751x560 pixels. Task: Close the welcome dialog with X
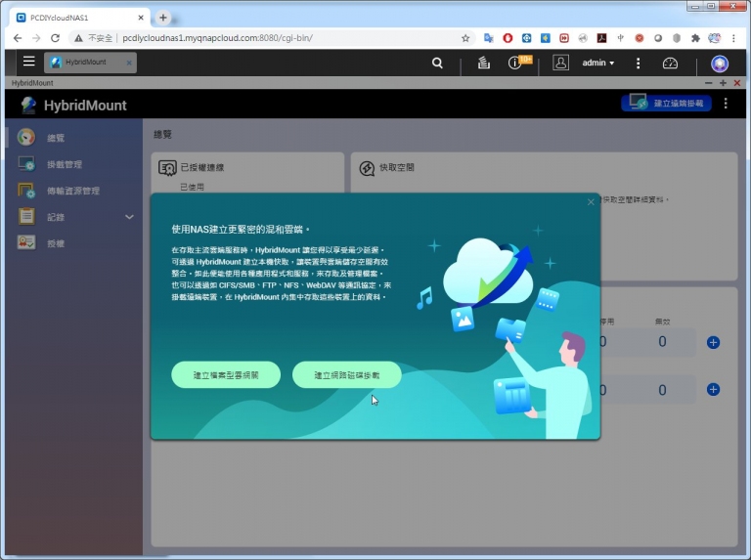coord(591,202)
